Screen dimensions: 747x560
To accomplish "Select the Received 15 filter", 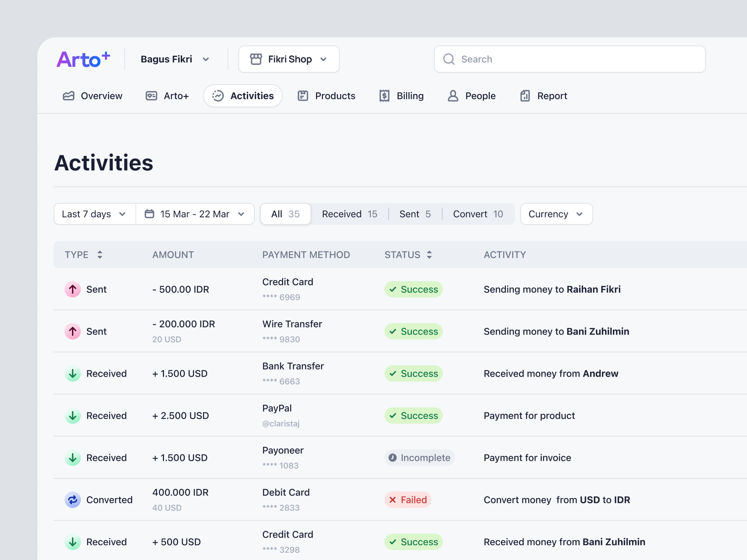I will click(350, 214).
